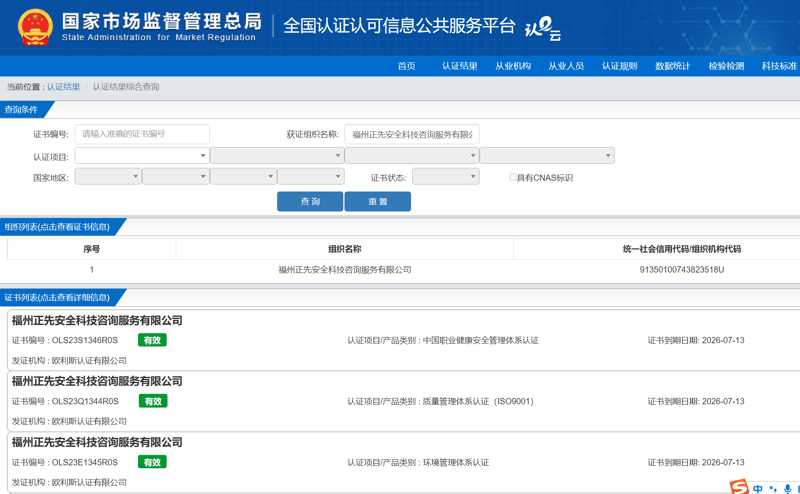Click green 有效 badge for certificate OLS23S1346R0S
This screenshot has height=494, width=800.
click(x=152, y=340)
